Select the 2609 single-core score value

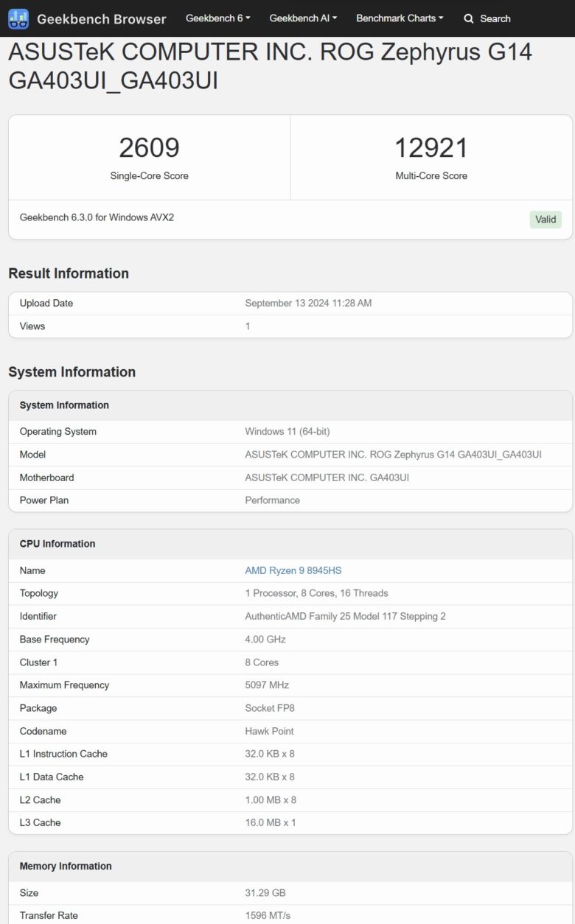150,148
